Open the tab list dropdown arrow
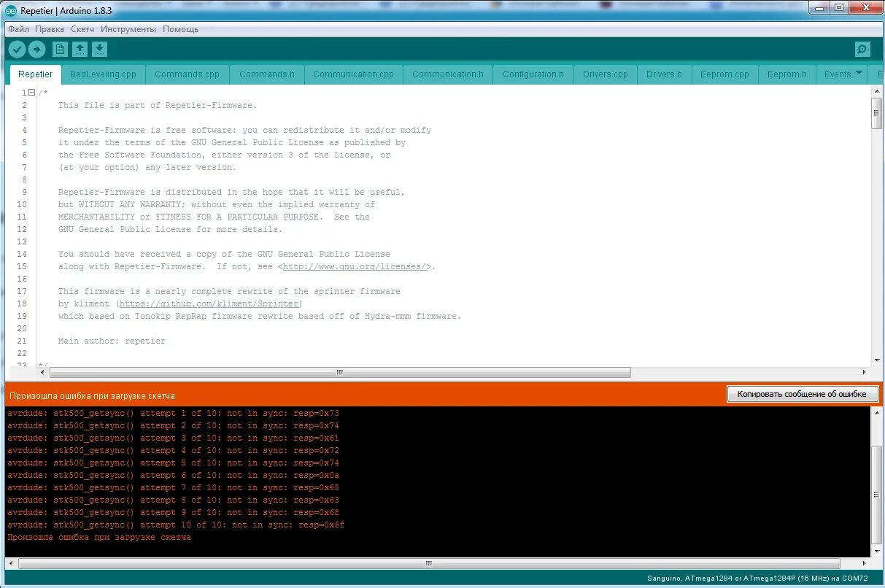Viewport: 885px width, 588px height. 859,73
